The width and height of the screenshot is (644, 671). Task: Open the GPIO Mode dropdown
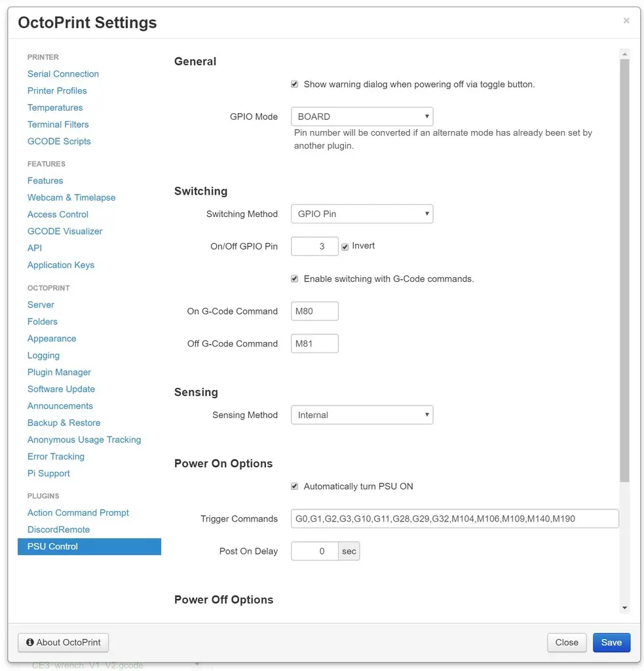pyautogui.click(x=362, y=117)
